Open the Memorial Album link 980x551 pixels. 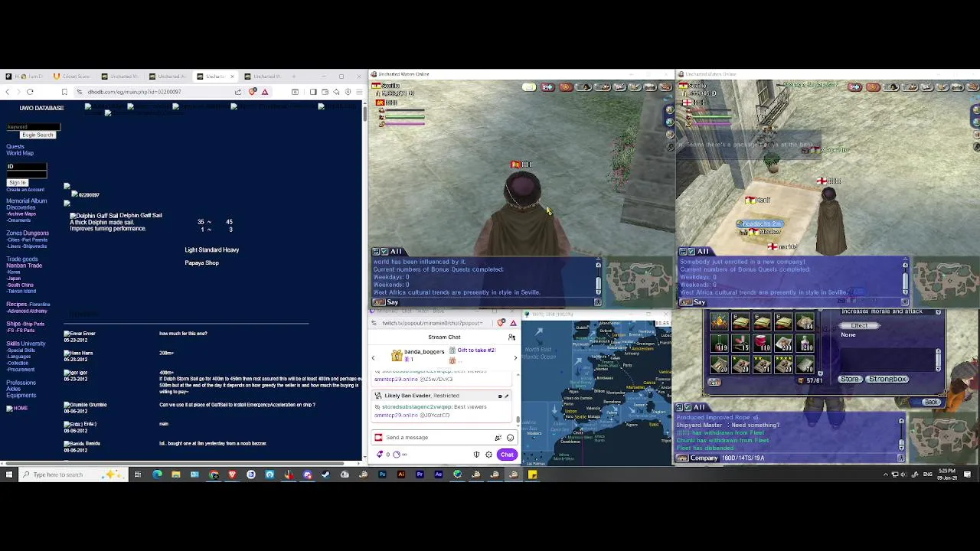click(26, 201)
